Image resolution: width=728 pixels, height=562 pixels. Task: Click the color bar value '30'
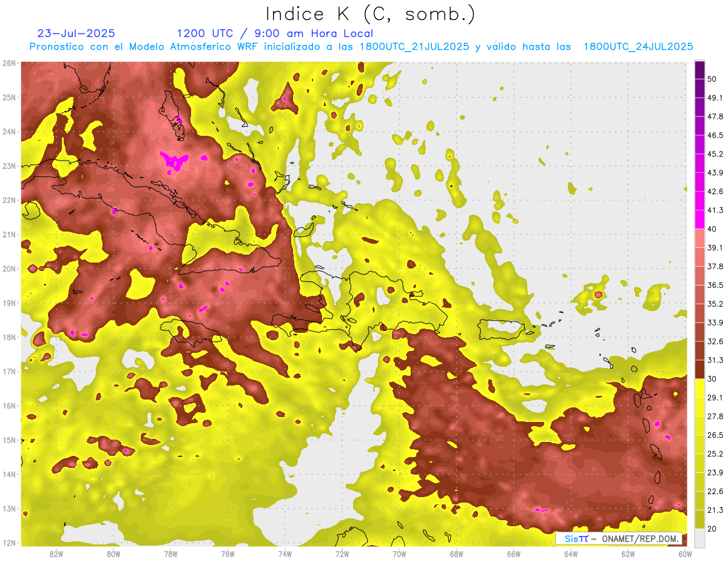pos(712,379)
